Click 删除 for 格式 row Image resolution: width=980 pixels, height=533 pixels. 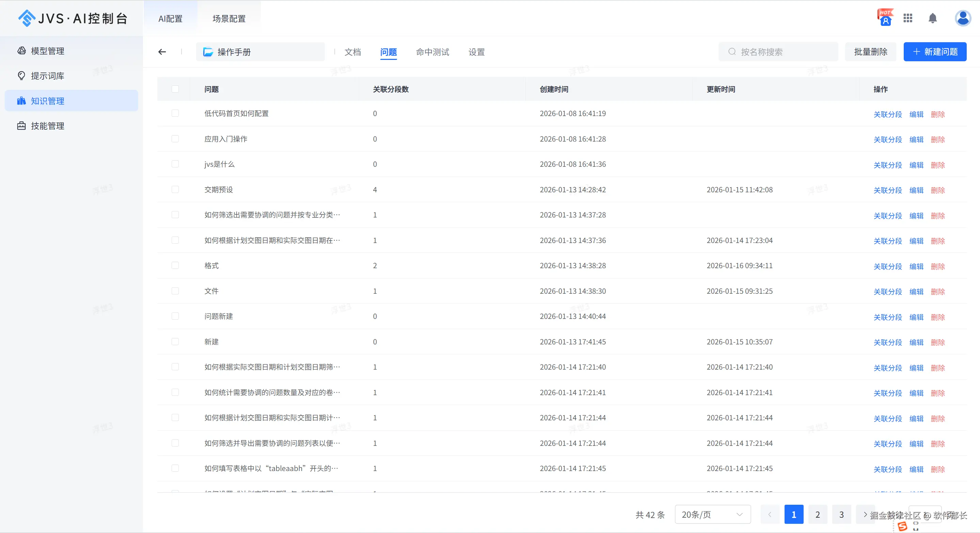[x=937, y=266]
